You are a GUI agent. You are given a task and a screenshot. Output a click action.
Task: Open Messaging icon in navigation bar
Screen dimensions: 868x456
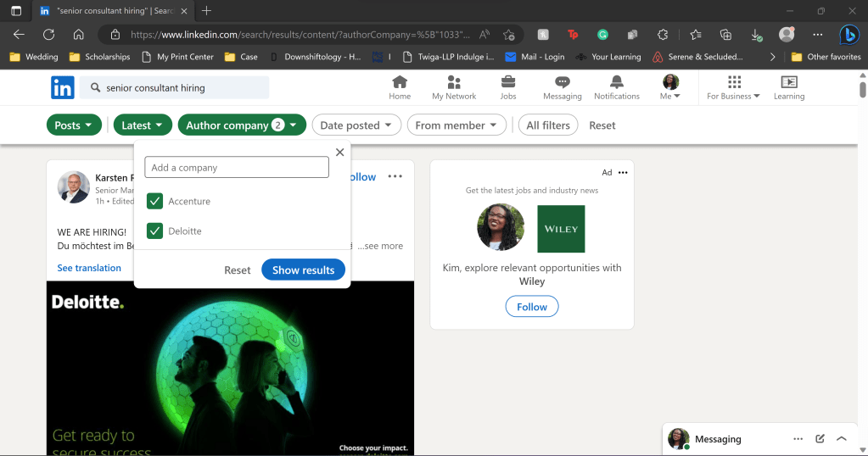click(562, 82)
